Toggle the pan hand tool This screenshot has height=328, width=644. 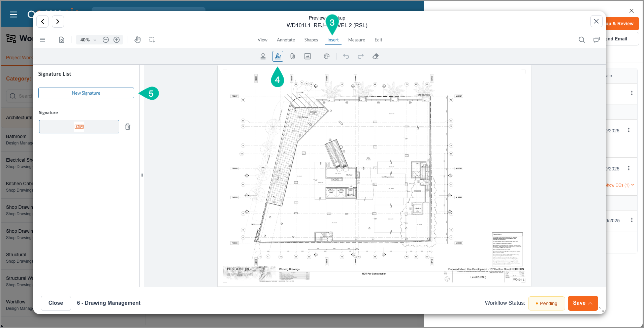coord(137,40)
